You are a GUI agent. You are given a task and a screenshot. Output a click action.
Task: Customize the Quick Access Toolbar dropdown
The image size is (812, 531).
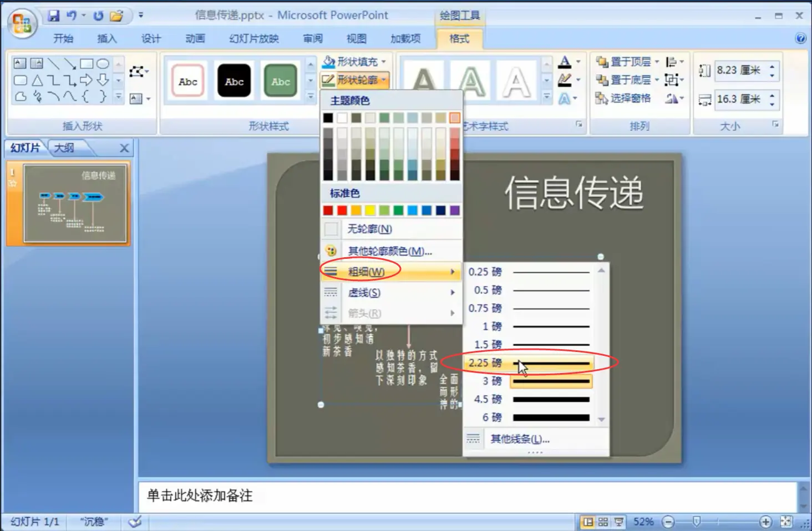coord(141,16)
